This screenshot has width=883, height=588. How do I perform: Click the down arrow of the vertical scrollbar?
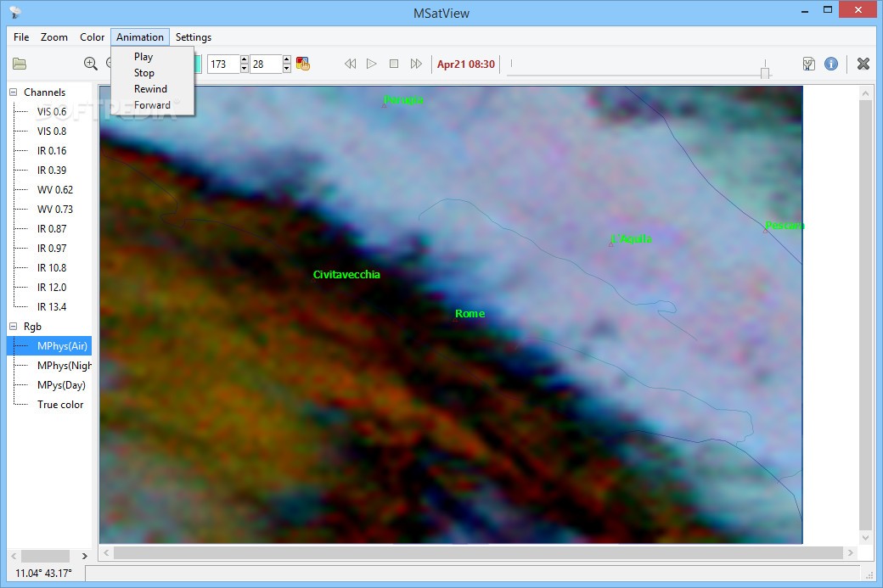pos(866,537)
